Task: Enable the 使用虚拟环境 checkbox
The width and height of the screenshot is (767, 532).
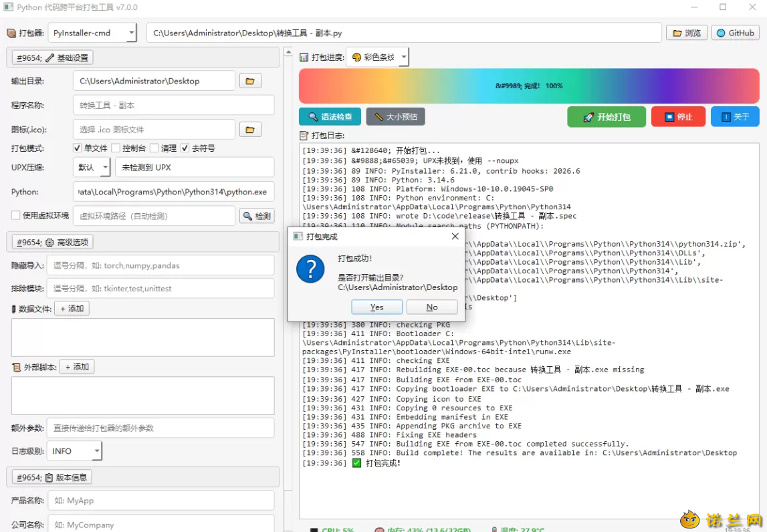Action: click(x=15, y=216)
